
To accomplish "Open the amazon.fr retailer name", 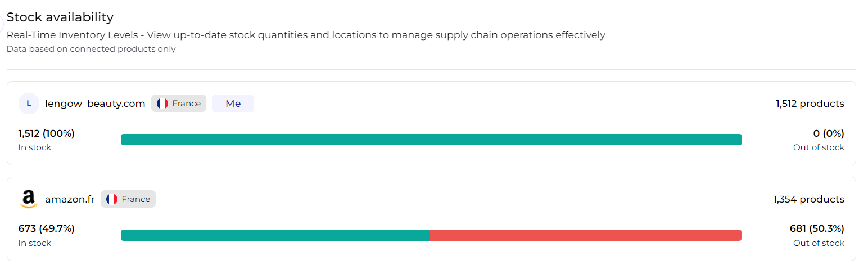I will [x=70, y=199].
